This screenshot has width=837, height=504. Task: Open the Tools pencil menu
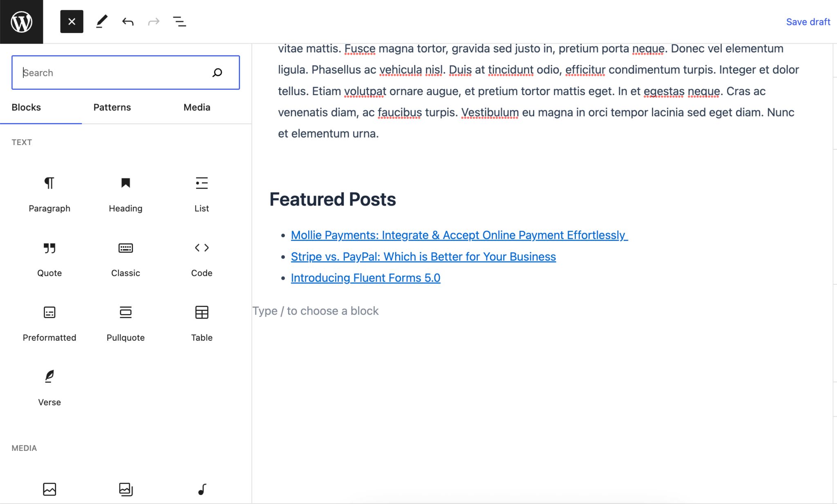(102, 22)
